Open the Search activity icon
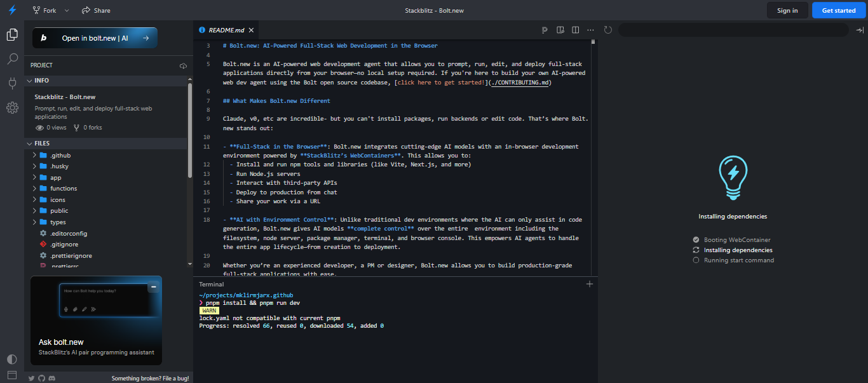Image resolution: width=868 pixels, height=383 pixels. tap(12, 59)
